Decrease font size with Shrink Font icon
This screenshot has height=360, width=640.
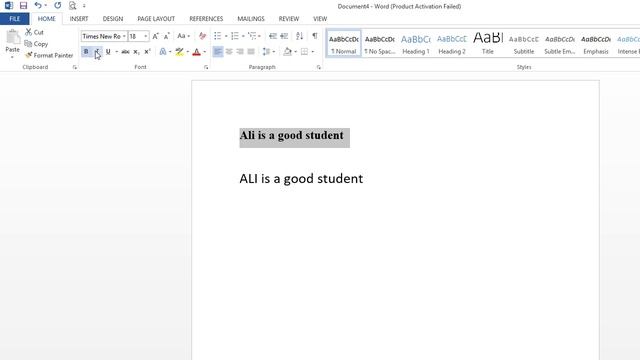tap(167, 36)
